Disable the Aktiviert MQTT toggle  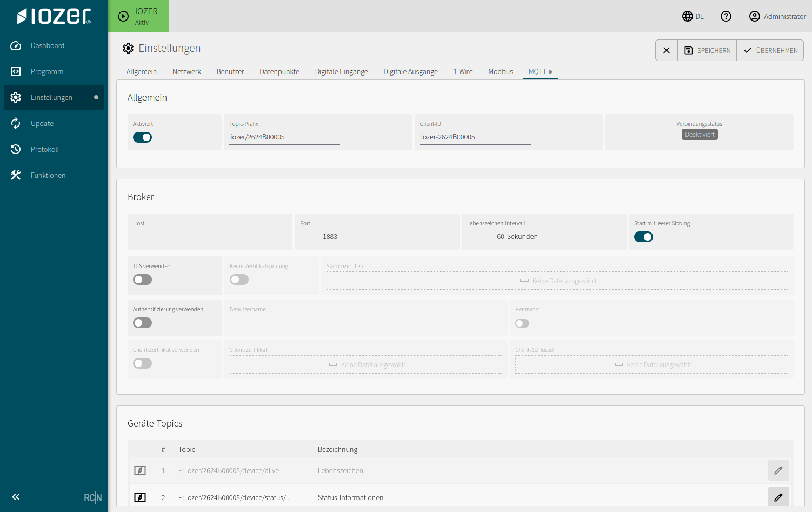[143, 137]
